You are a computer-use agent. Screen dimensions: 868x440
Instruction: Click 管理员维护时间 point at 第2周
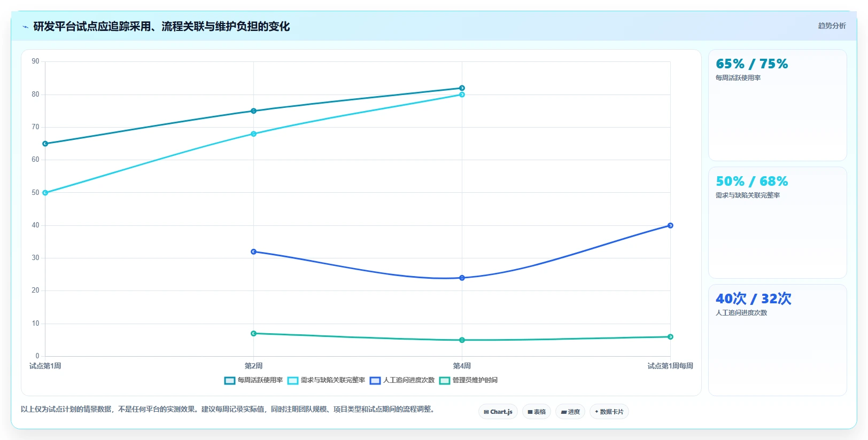pos(253,333)
